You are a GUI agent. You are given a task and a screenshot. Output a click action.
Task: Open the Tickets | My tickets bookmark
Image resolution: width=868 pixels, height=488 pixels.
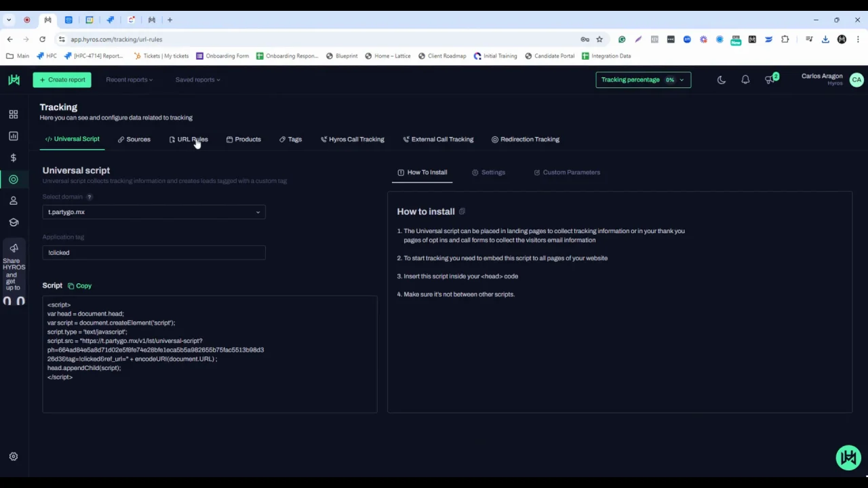click(161, 56)
